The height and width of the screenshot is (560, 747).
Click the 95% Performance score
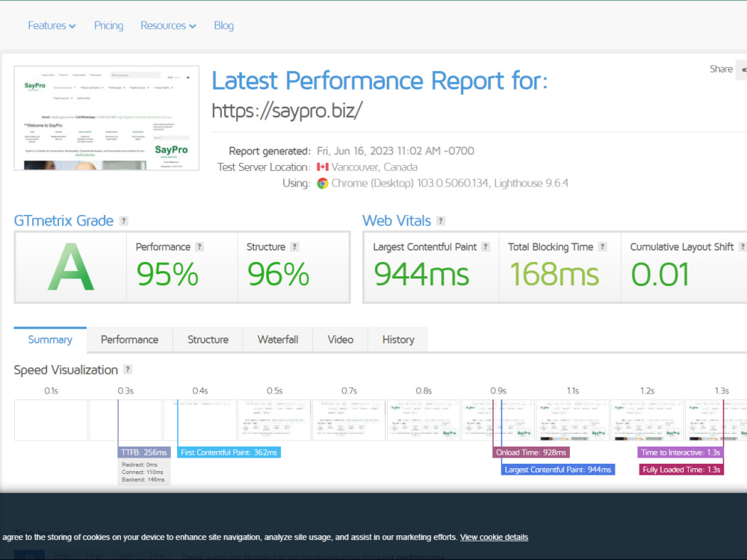pyautogui.click(x=167, y=275)
